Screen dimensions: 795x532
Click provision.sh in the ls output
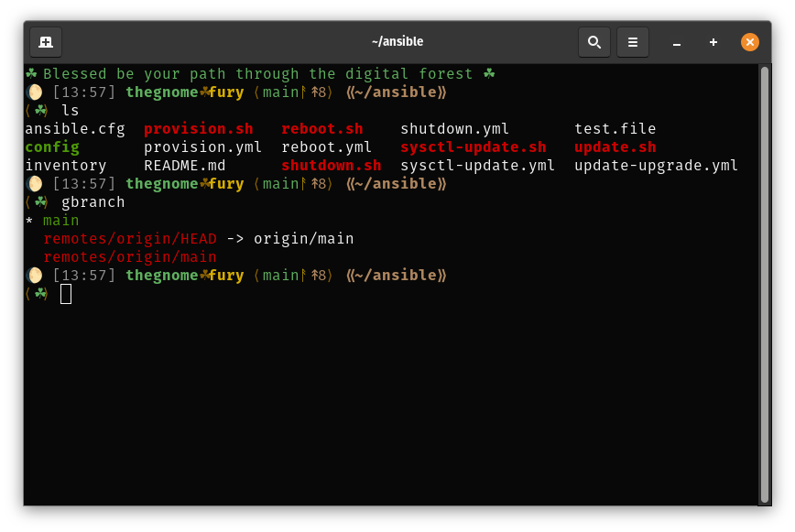pyautogui.click(x=198, y=129)
